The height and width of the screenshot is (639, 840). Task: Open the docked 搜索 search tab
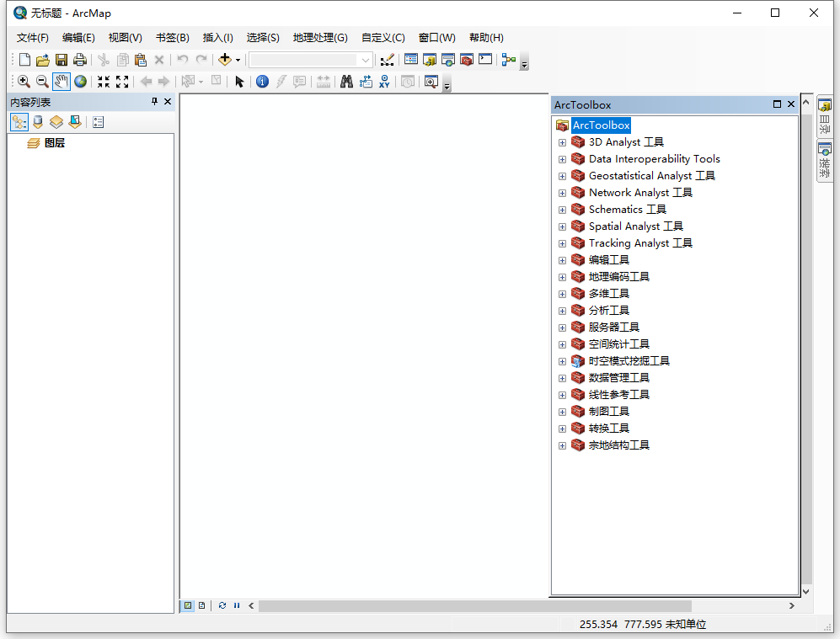click(825, 162)
